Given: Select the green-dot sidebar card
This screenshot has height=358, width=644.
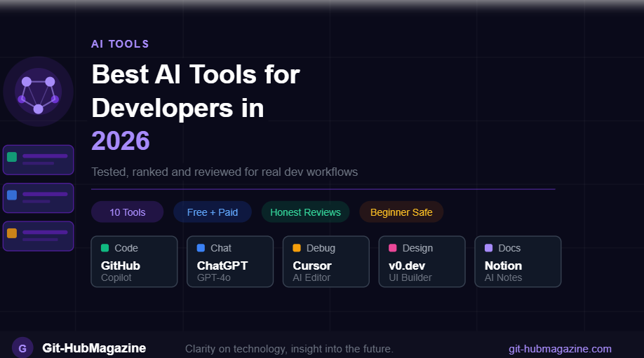Looking at the screenshot, I should [38, 160].
